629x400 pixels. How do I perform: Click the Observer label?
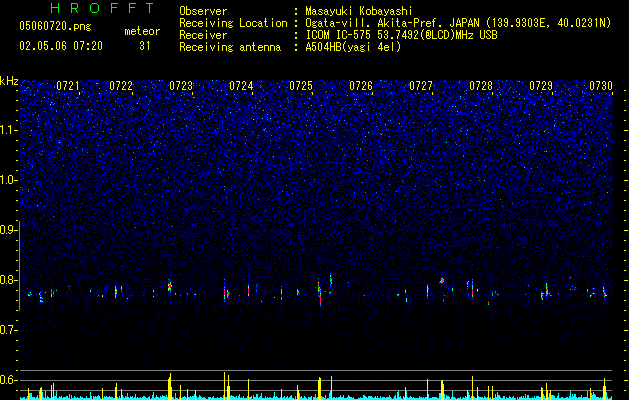(x=203, y=11)
